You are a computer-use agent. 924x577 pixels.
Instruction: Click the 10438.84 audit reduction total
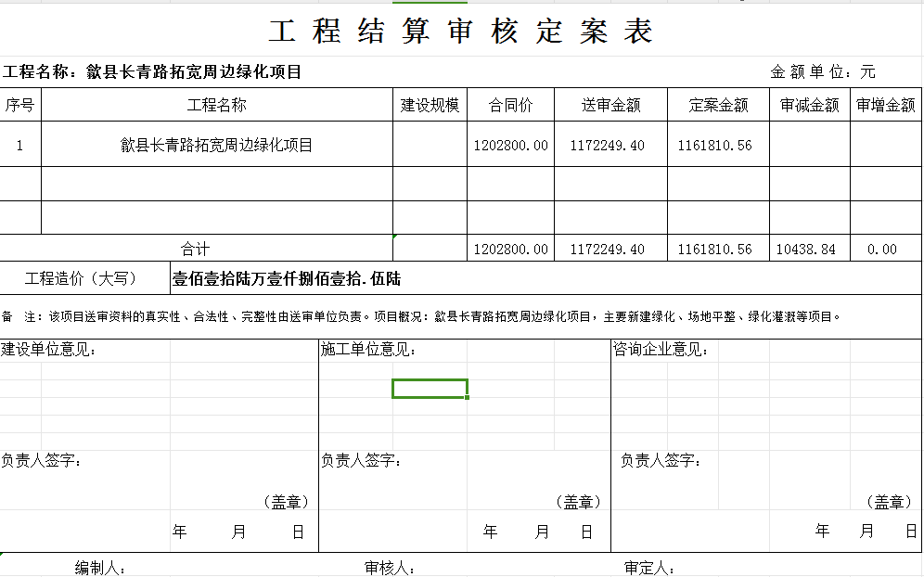coord(809,249)
